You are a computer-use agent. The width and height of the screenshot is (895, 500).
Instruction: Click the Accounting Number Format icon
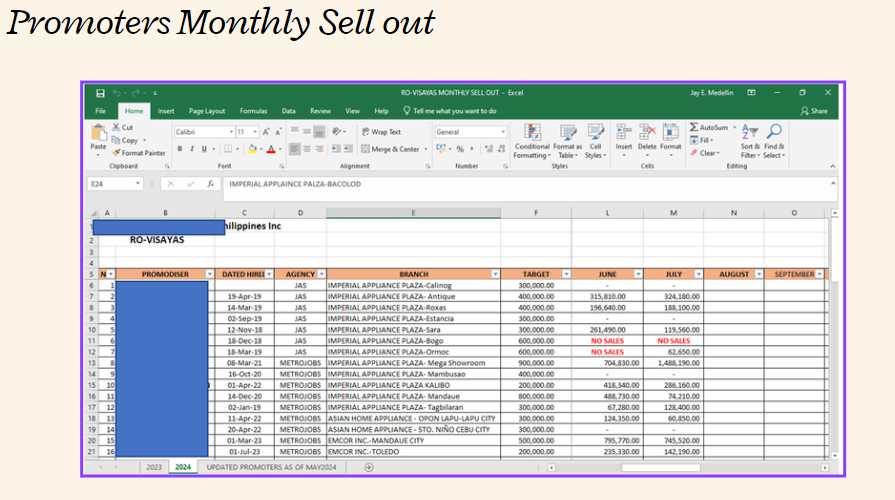441,149
